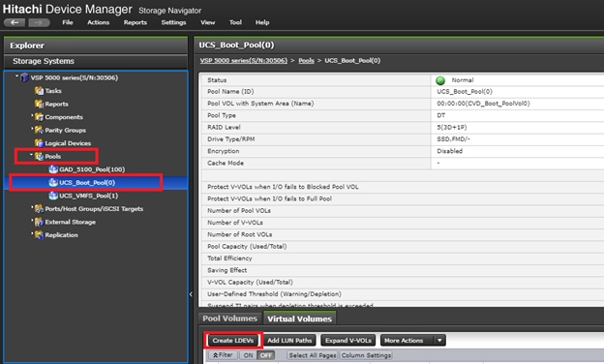
Task: Go forward with the right arrow button
Action: tap(39, 22)
